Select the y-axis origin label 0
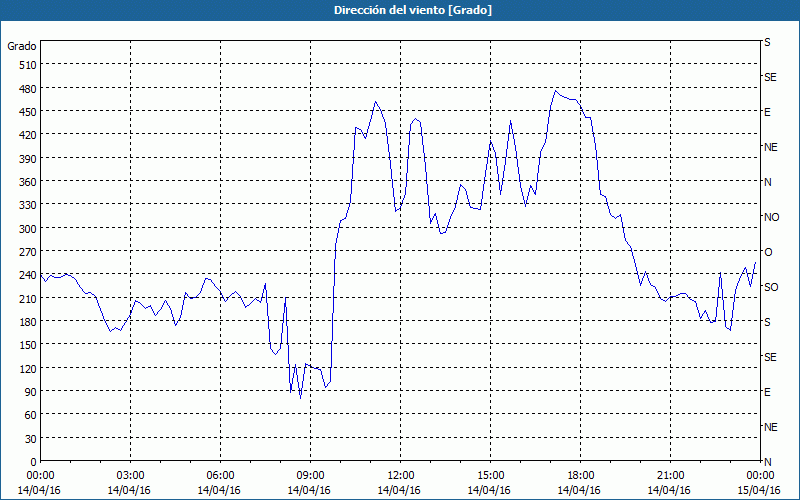 point(34,463)
